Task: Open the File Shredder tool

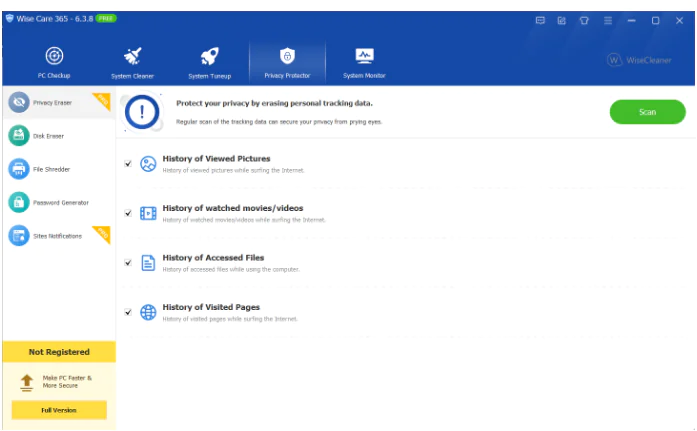Action: point(50,169)
